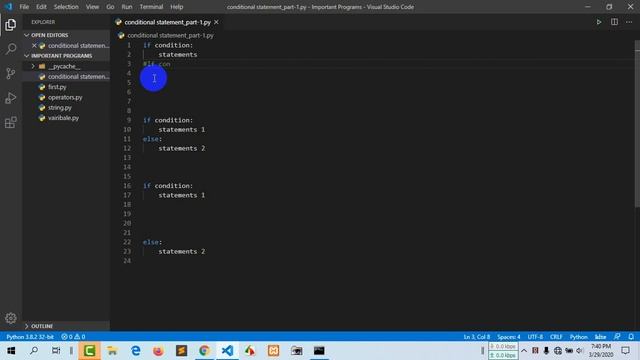Open the Manage gear in activity bar
The width and height of the screenshot is (640, 360).
pos(11,318)
